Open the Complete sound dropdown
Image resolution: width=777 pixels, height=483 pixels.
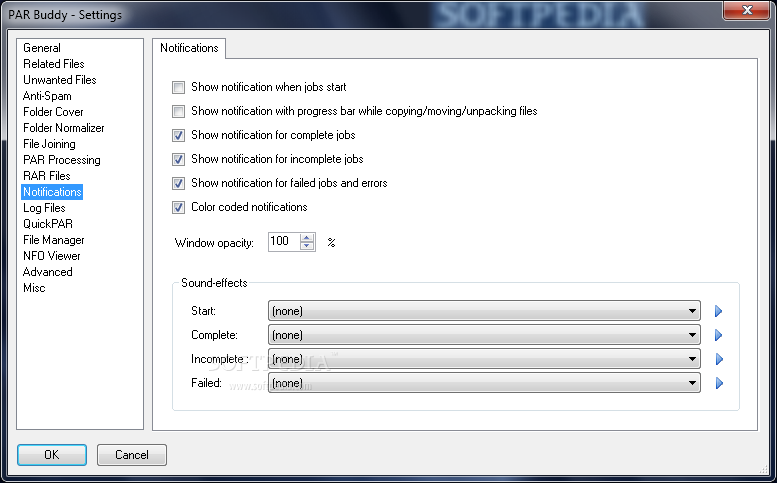(x=484, y=335)
